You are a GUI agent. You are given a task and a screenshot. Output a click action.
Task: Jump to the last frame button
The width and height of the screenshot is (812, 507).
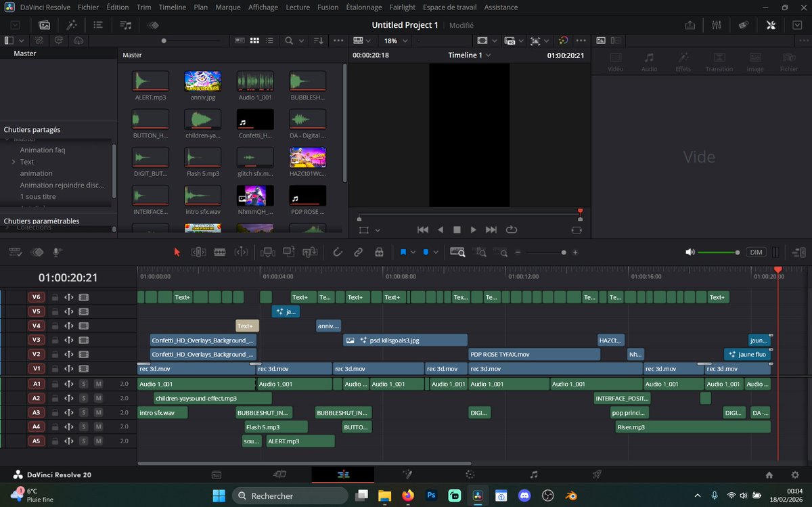pyautogui.click(x=491, y=229)
